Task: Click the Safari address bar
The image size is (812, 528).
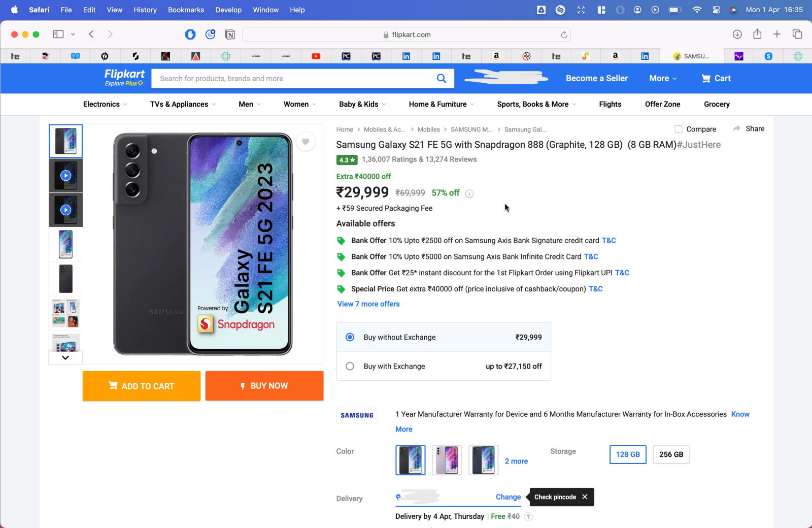Action: (x=407, y=35)
